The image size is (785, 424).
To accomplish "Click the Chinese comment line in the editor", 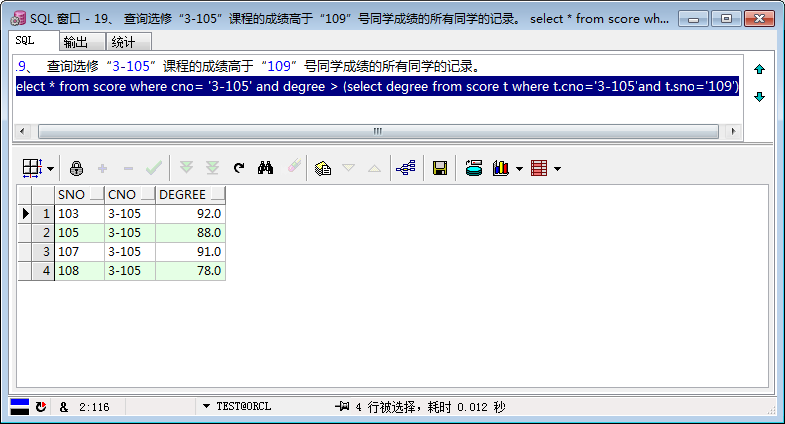I will [x=248, y=66].
